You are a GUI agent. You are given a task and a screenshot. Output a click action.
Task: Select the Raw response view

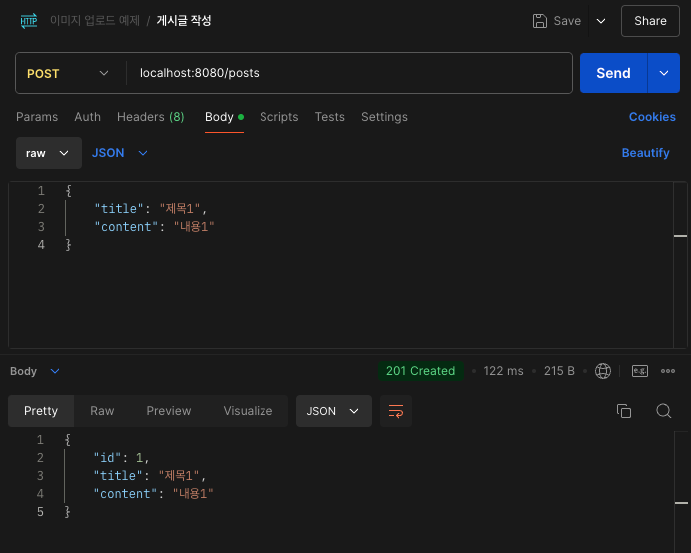[102, 411]
